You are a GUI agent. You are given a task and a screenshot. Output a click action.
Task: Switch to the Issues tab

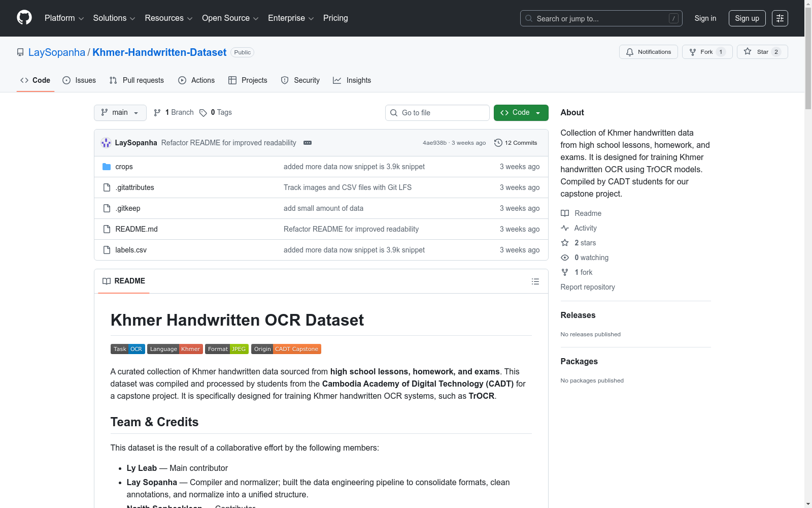pos(79,80)
